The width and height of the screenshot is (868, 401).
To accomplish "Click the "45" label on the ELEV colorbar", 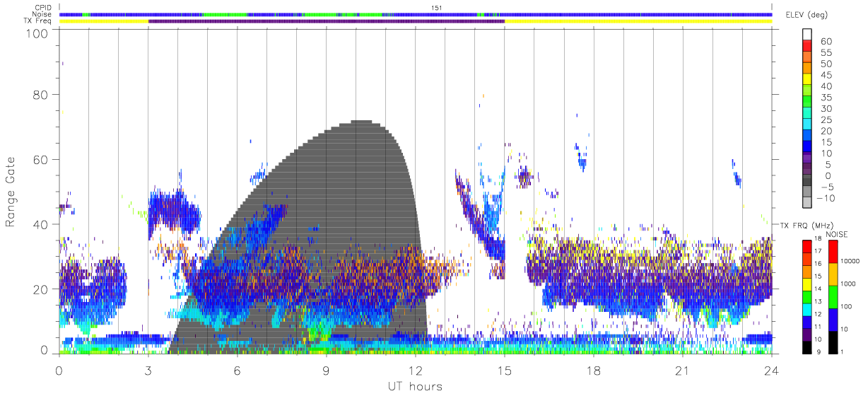I will (x=825, y=75).
